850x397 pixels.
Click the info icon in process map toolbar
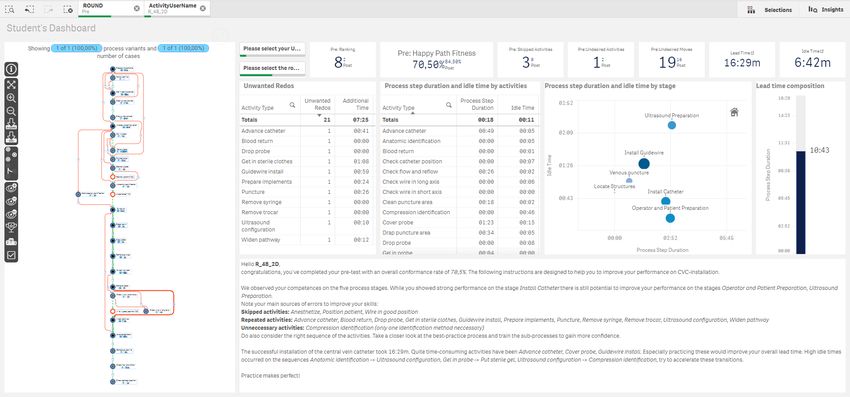coord(11,69)
